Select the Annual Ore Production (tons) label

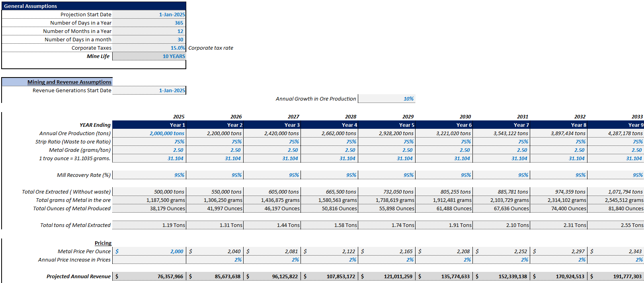tap(75, 133)
